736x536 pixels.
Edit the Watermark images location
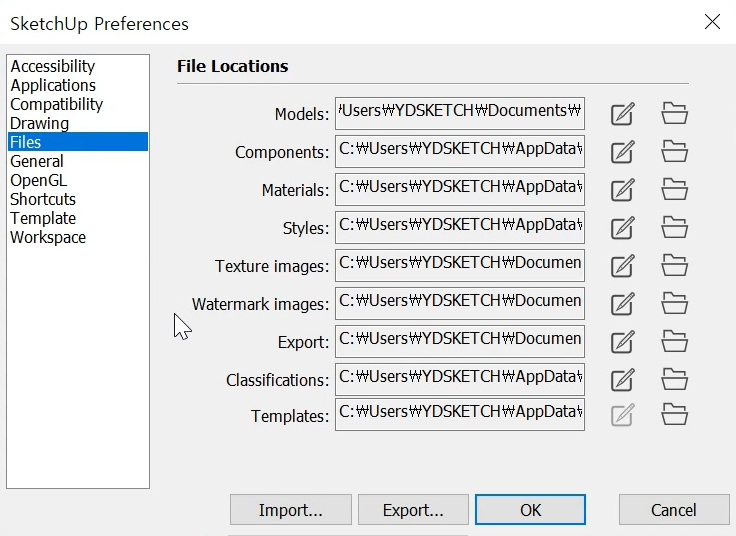point(622,304)
